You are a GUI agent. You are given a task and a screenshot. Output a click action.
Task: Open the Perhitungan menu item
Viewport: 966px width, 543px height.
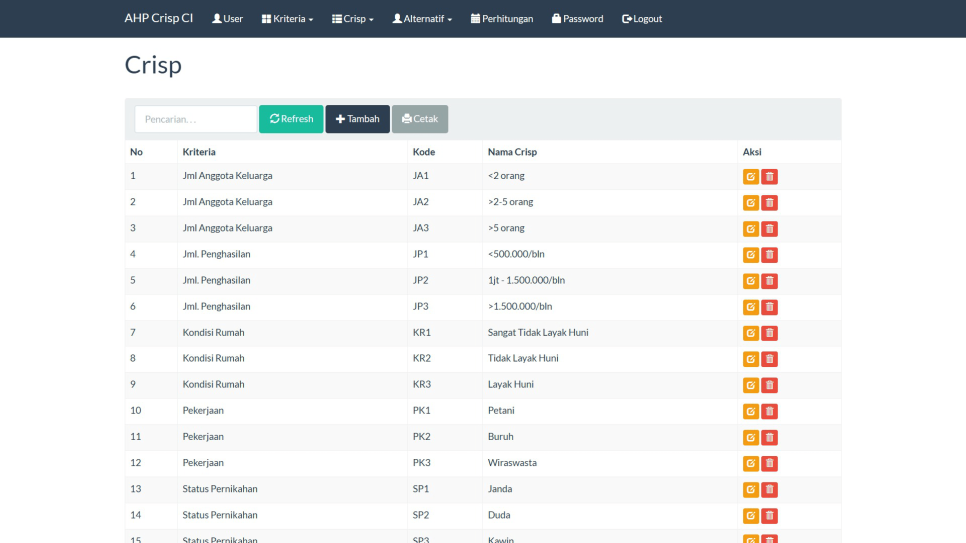point(502,19)
